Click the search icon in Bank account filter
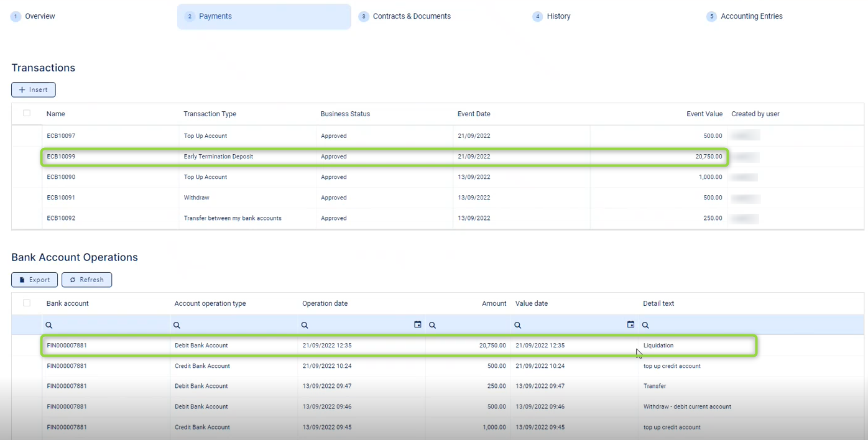868x440 pixels. point(49,325)
